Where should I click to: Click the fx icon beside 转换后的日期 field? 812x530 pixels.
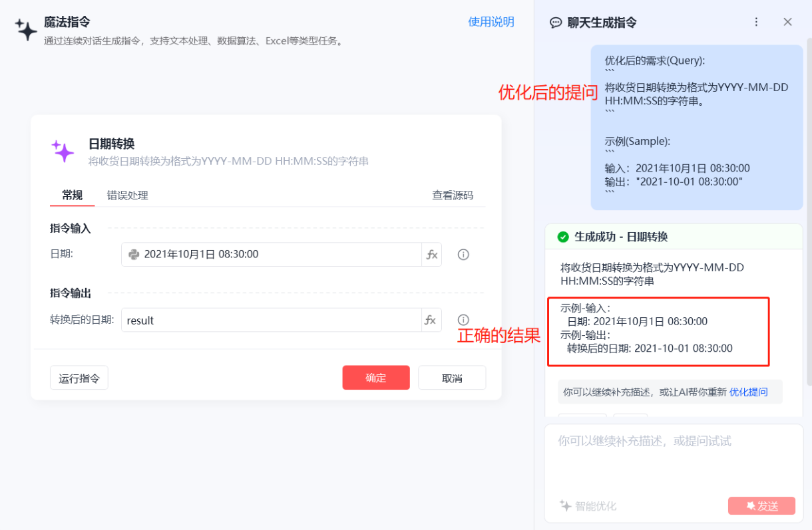point(432,320)
